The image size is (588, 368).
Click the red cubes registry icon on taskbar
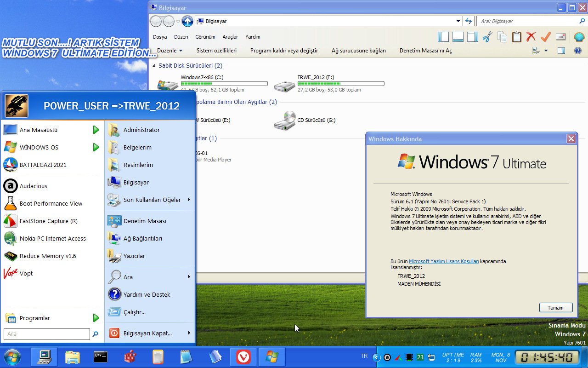click(130, 356)
